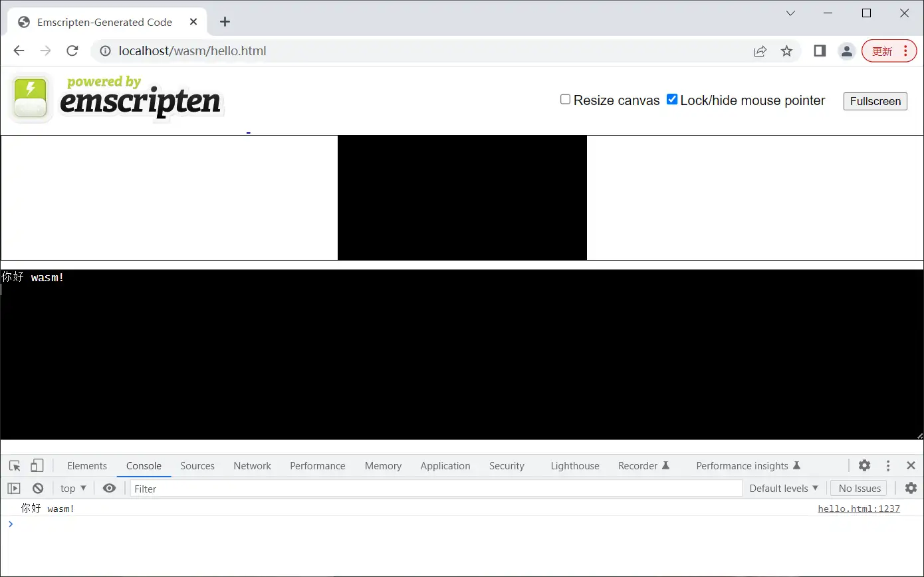This screenshot has height=577, width=924.
Task: Click the inspect element picker icon
Action: pyautogui.click(x=15, y=465)
